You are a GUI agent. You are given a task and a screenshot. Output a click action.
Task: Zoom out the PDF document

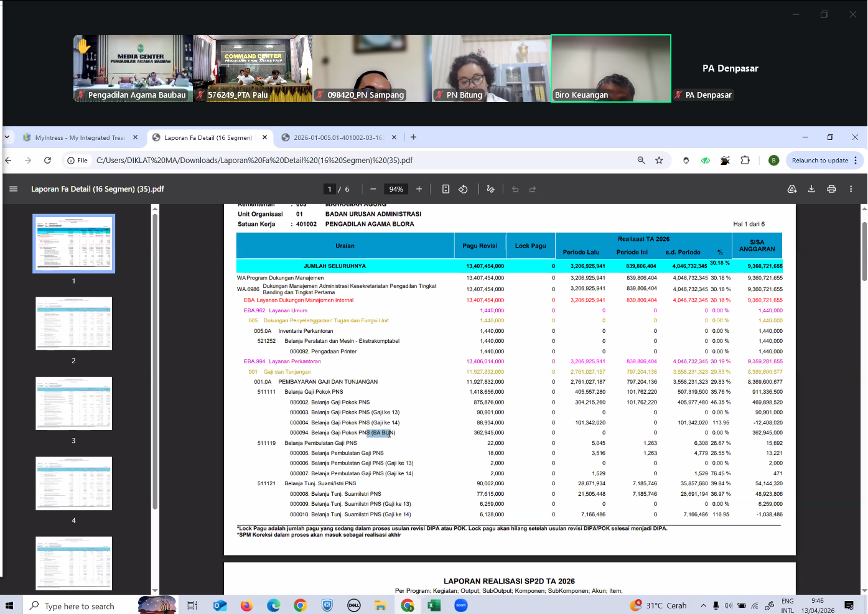pos(373,189)
